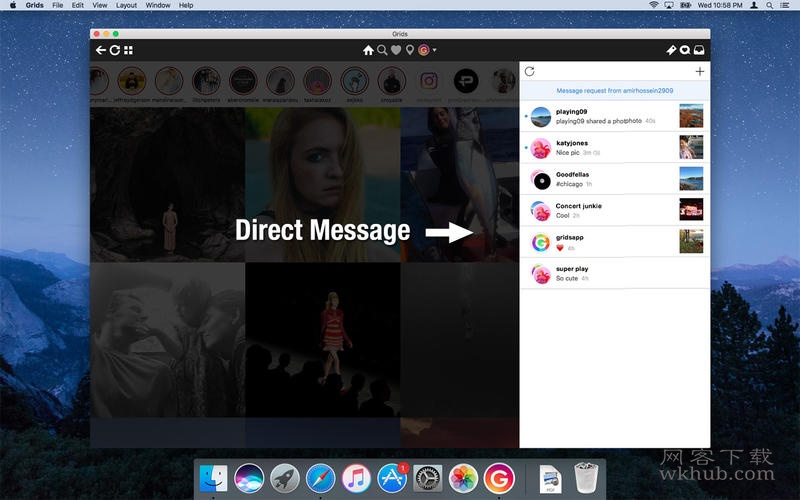Refresh the direct messages list
800x500 pixels.
coord(530,71)
